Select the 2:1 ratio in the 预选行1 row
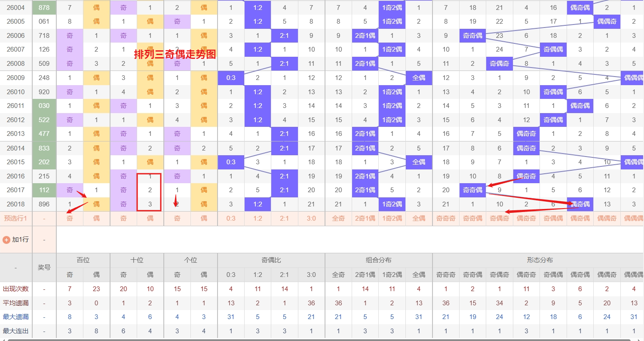The height and width of the screenshot is (341, 644). 285,218
